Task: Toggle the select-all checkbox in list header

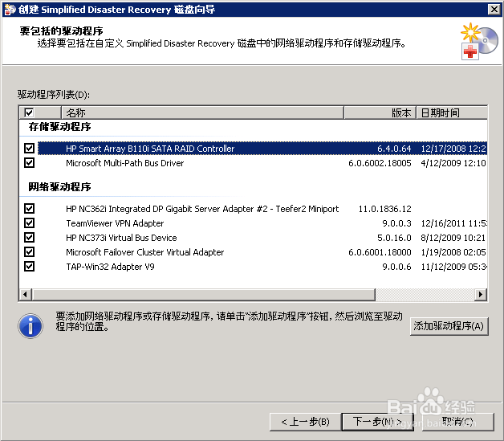Action: point(29,113)
